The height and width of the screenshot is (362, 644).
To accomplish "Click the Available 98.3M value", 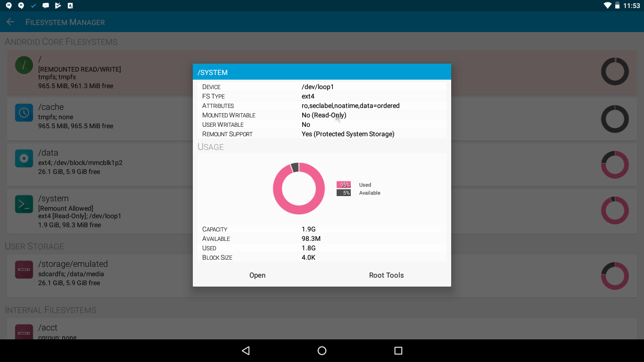I will (311, 239).
